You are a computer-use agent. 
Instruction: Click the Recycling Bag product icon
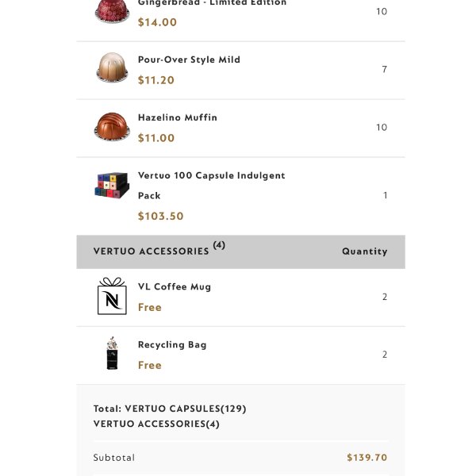tap(112, 353)
